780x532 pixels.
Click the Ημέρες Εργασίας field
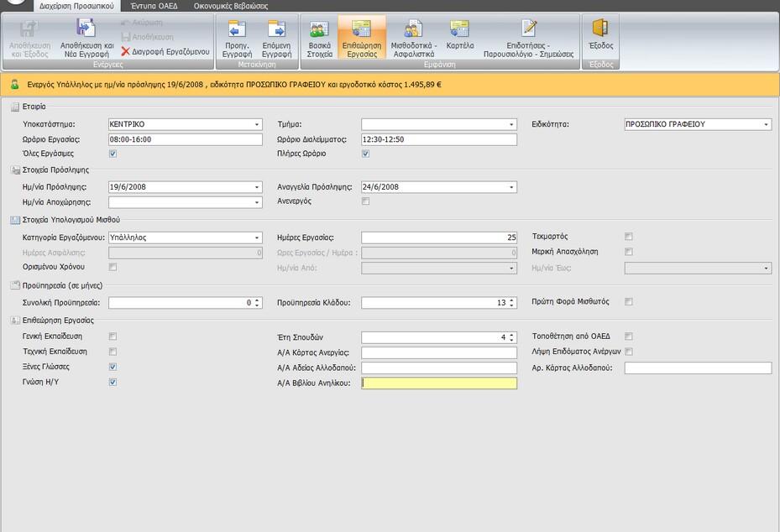[x=439, y=237]
